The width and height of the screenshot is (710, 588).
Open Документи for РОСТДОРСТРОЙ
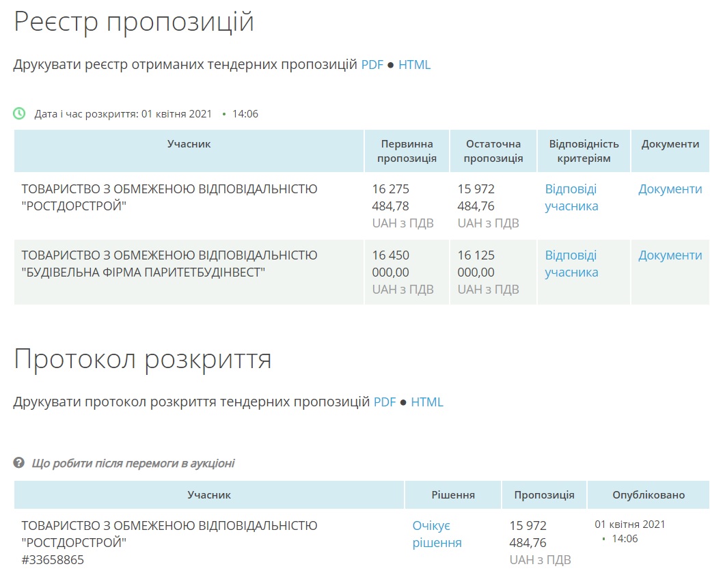pyautogui.click(x=670, y=189)
